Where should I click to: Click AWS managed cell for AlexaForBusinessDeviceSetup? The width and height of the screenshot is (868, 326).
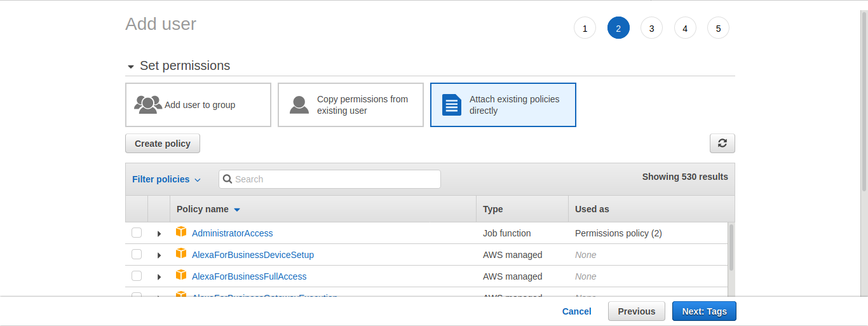513,255
